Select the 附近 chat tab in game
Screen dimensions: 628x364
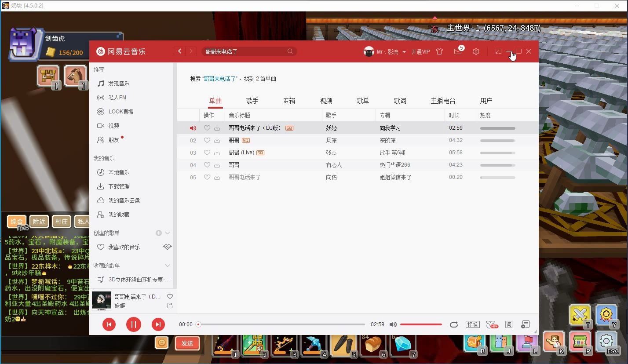(x=39, y=221)
